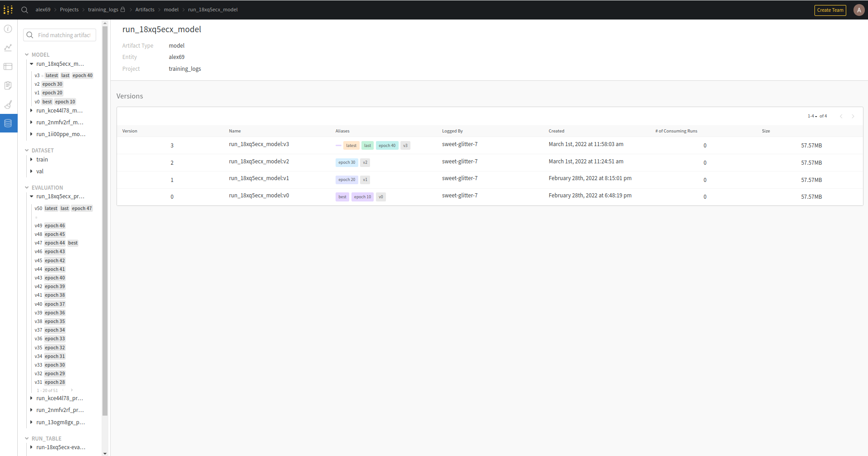This screenshot has height=456, width=868.
Task: Open run_18xq5ecx_model:v0 table row
Action: pyautogui.click(x=490, y=197)
